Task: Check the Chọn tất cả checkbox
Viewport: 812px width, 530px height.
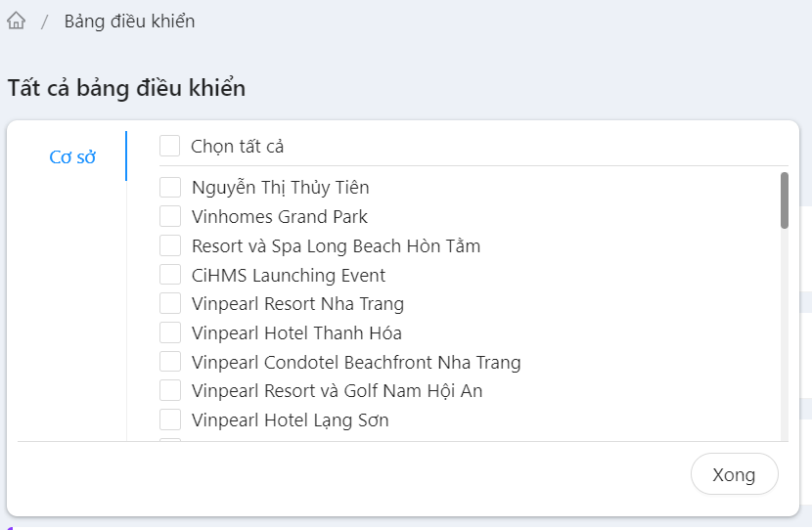Action: click(170, 146)
